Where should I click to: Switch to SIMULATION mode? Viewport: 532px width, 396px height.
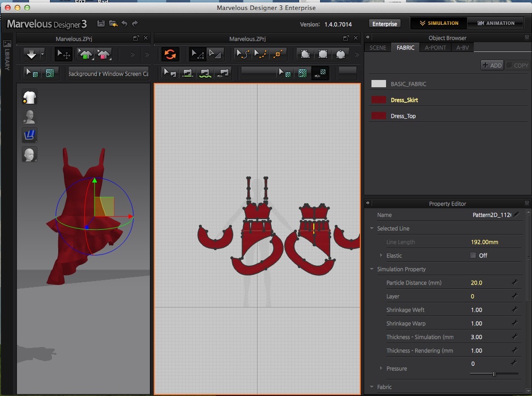coord(439,23)
